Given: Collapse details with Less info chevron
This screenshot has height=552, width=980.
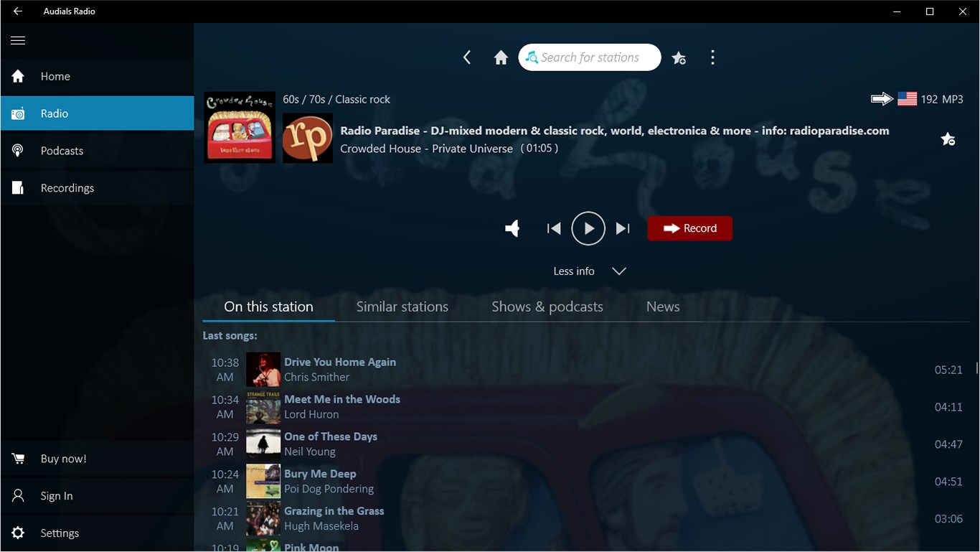Looking at the screenshot, I should click(x=619, y=271).
